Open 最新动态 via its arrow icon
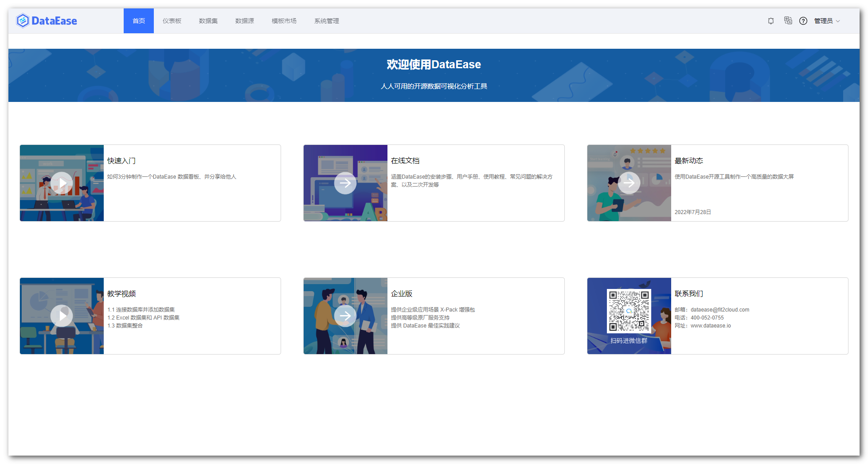This screenshot has width=868, height=464. click(x=629, y=183)
